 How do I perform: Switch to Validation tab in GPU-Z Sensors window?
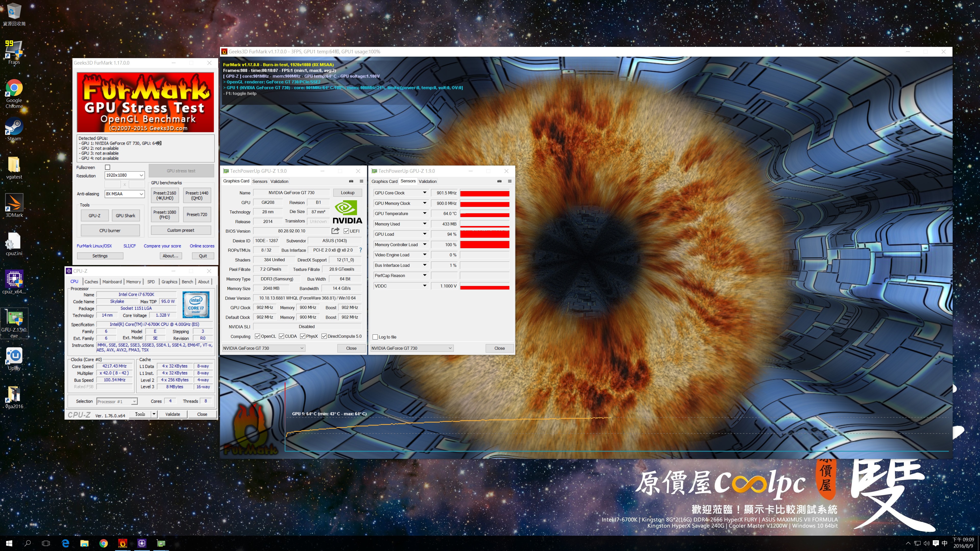(x=428, y=181)
